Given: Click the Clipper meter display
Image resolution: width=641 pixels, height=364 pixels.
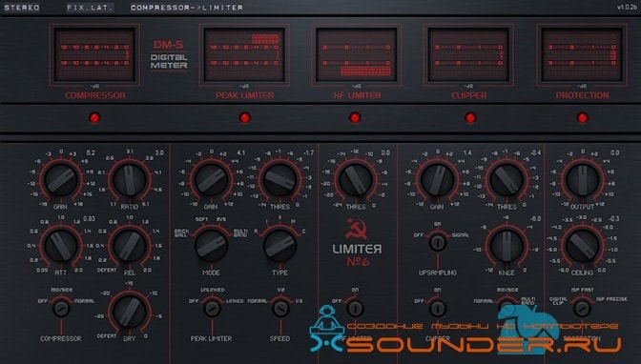Looking at the screenshot, I should (468, 54).
